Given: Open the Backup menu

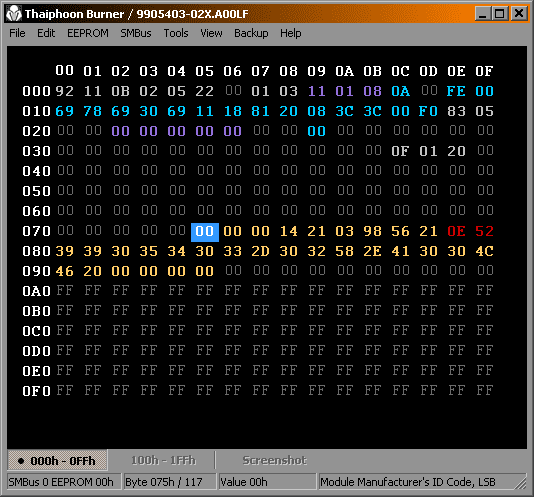Looking at the screenshot, I should coord(251,33).
